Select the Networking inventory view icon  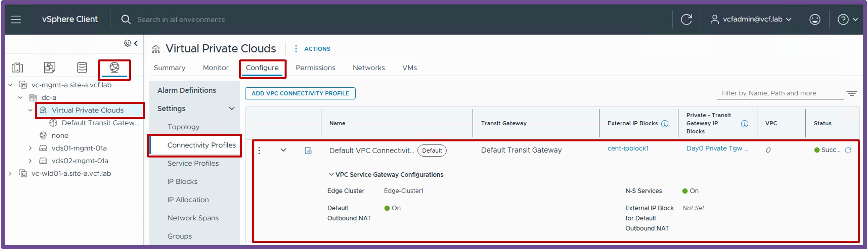(114, 68)
